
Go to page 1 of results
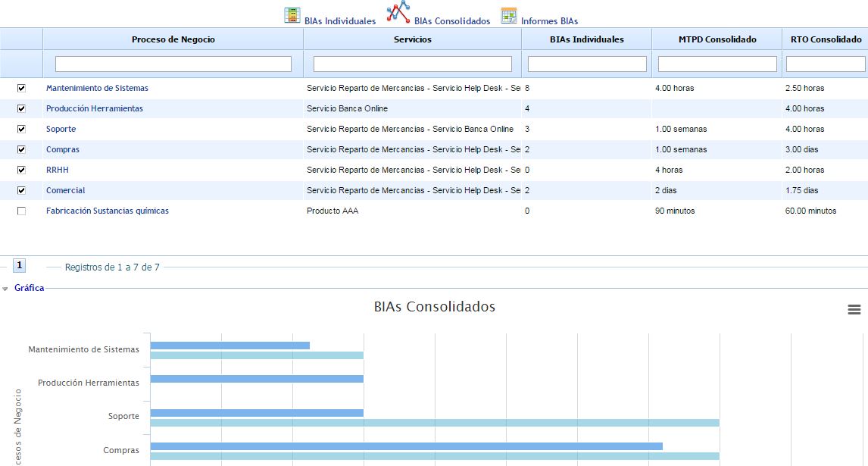coord(20,265)
